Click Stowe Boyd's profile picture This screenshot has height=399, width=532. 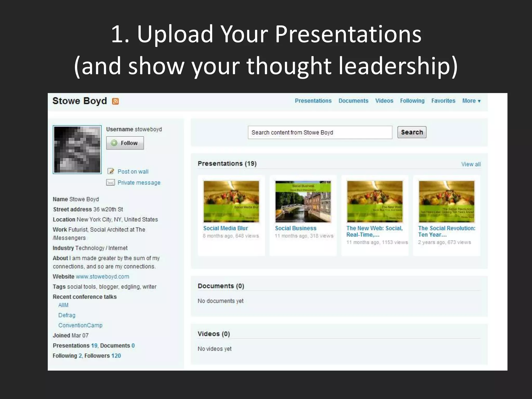click(77, 150)
